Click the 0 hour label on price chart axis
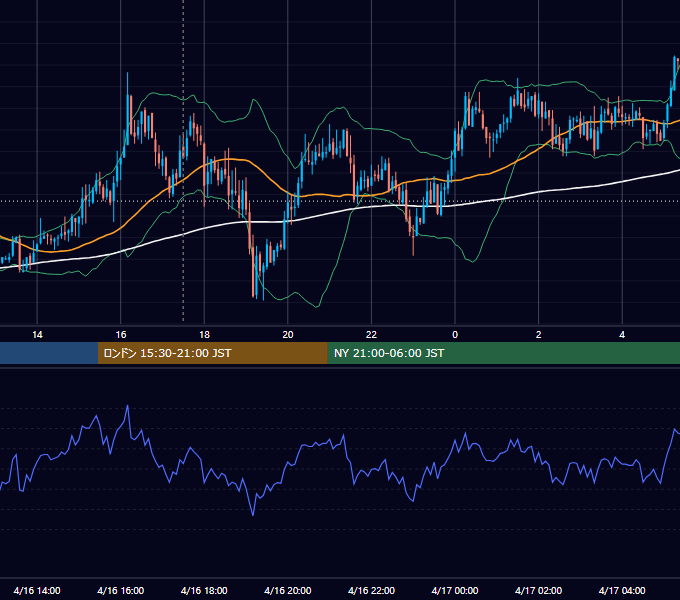Image resolution: width=680 pixels, height=600 pixels. coord(455,335)
